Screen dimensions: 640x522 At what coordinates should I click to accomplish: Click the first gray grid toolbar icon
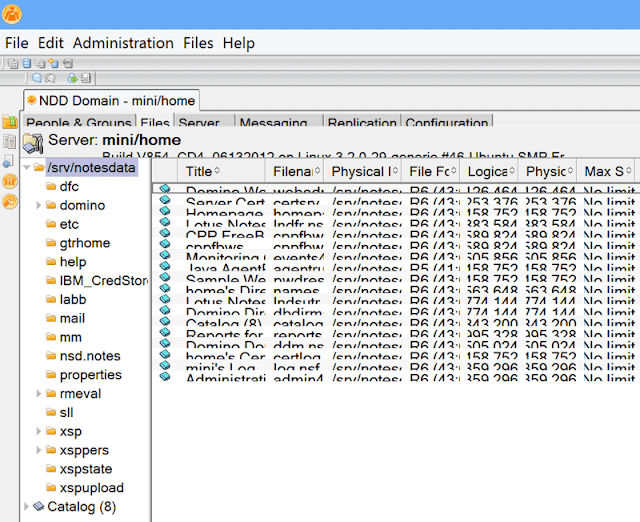point(13,64)
